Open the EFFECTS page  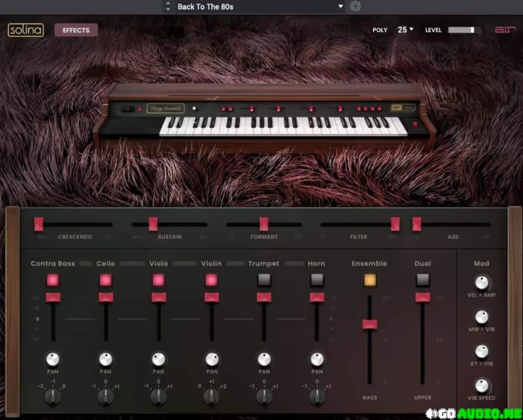coord(76,30)
